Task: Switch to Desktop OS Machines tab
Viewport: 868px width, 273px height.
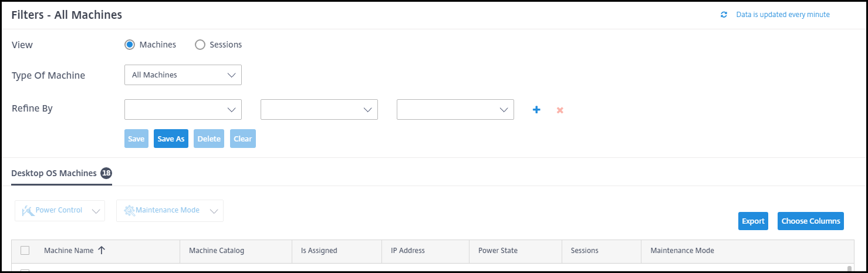Action: (x=54, y=173)
